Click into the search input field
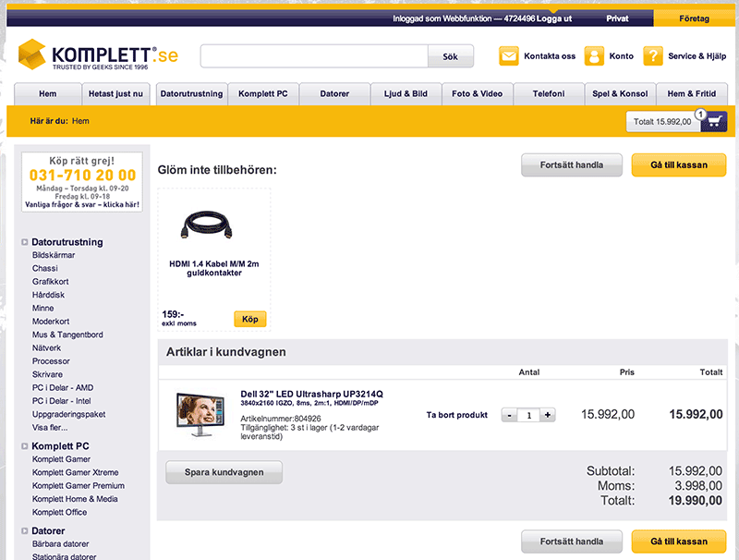The height and width of the screenshot is (560, 739). coord(314,56)
